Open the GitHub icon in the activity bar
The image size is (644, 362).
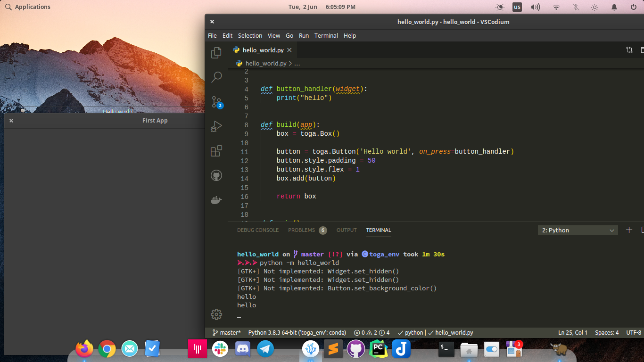[216, 175]
